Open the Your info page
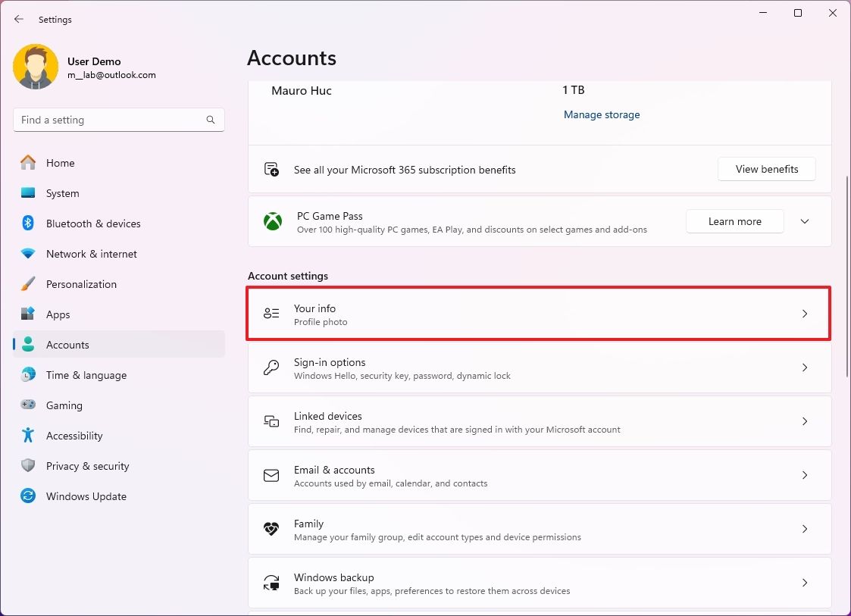This screenshot has height=616, width=851. pos(539,313)
